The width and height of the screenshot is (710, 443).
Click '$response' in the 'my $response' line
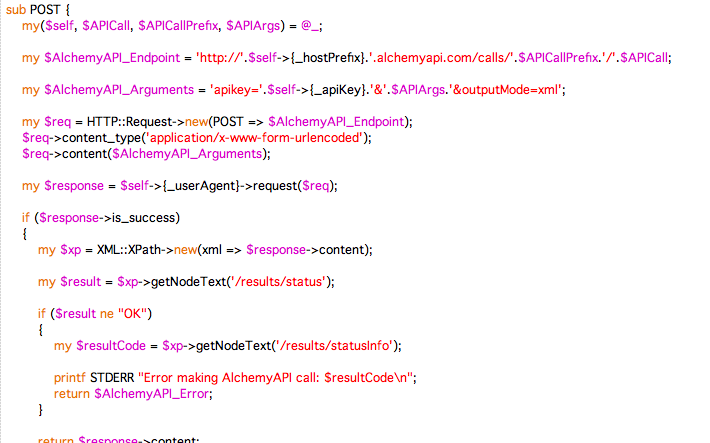(x=74, y=186)
